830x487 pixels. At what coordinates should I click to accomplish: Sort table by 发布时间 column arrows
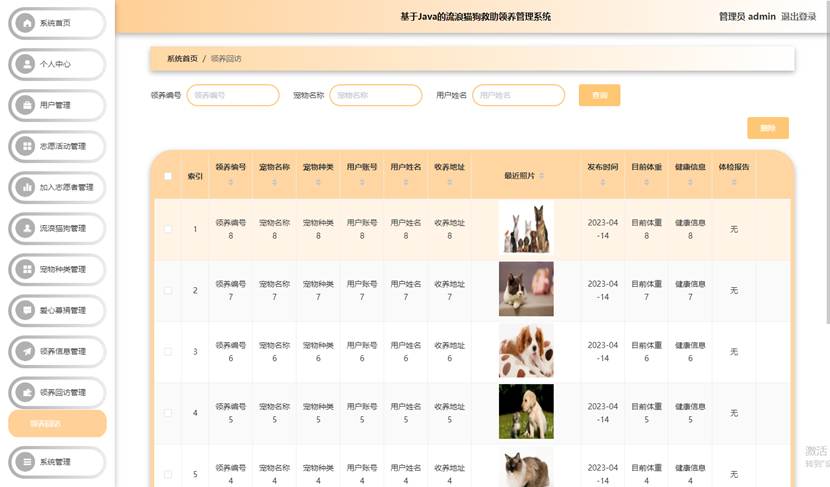point(603,183)
